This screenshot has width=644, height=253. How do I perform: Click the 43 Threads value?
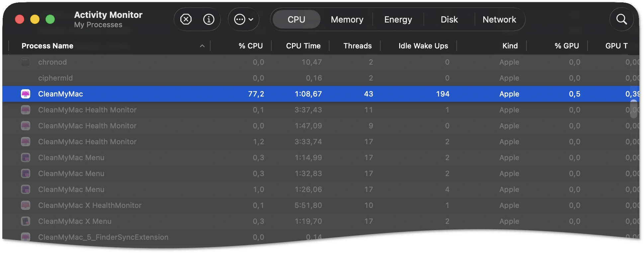368,94
